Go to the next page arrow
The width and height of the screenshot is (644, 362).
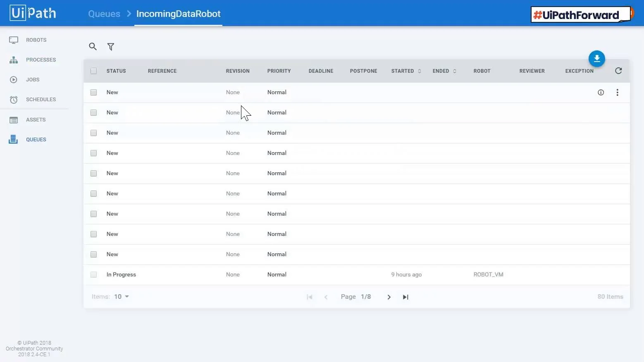pos(389,297)
